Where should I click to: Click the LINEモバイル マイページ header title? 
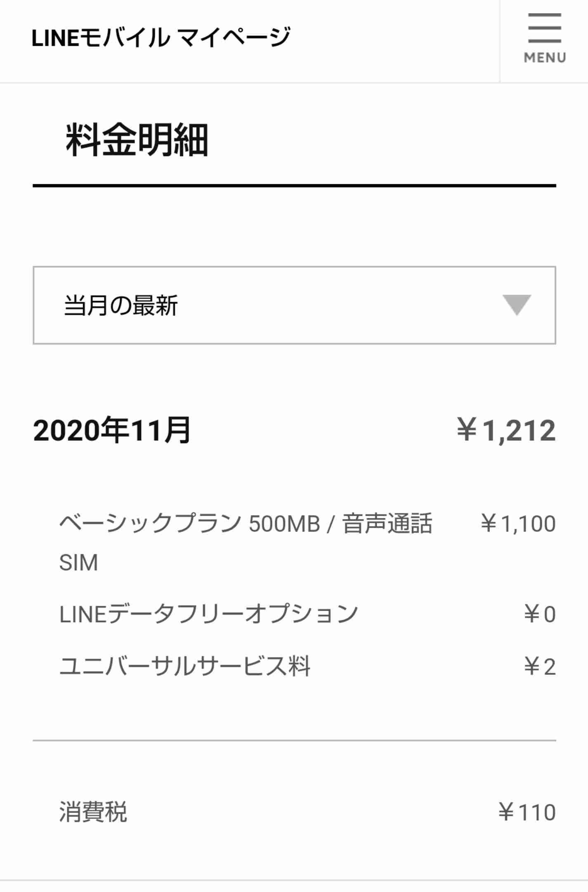(x=161, y=38)
